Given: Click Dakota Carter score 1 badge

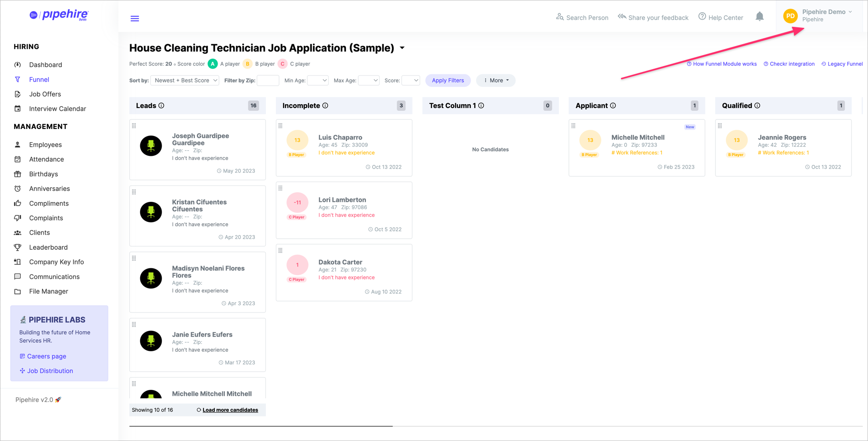Looking at the screenshot, I should 297,265.
